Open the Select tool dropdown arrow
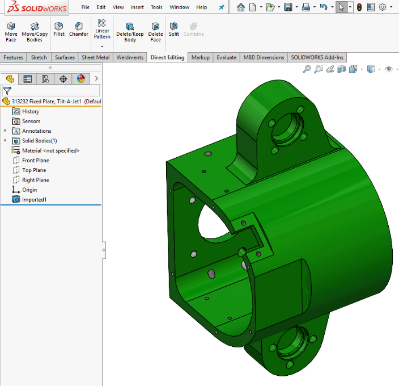Viewport: 399px width, 386px height. (x=350, y=7)
